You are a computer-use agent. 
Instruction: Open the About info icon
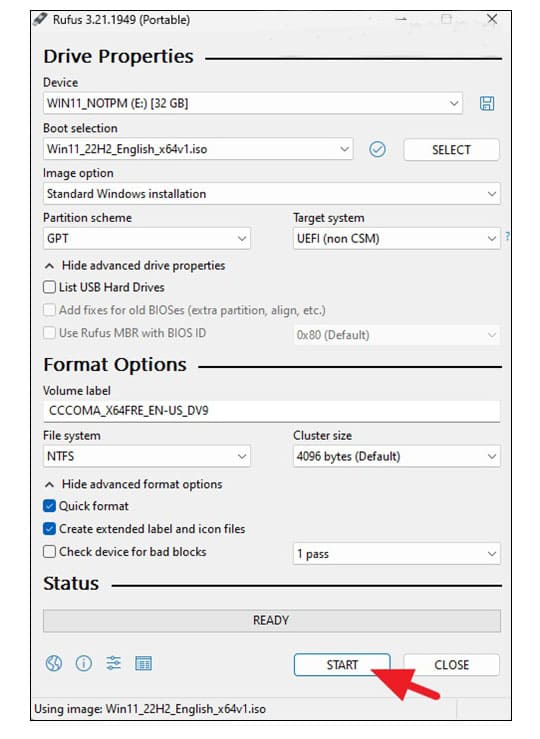pyautogui.click(x=84, y=664)
